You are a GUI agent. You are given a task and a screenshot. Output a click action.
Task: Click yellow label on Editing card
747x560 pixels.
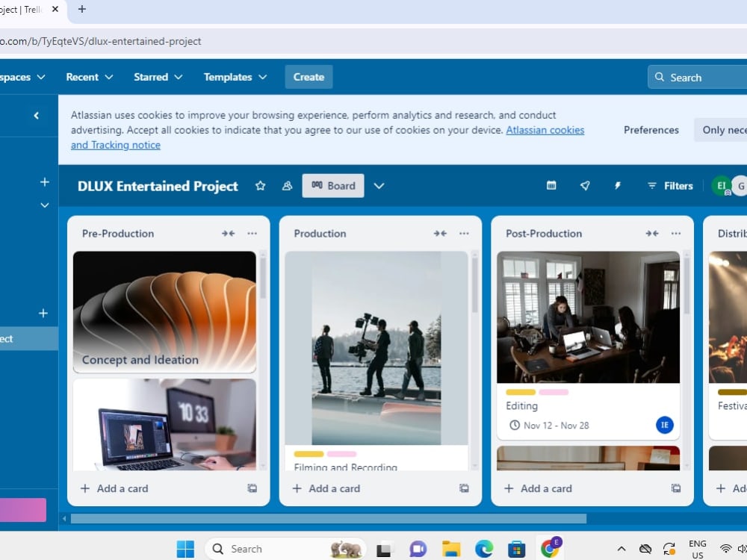click(x=521, y=393)
